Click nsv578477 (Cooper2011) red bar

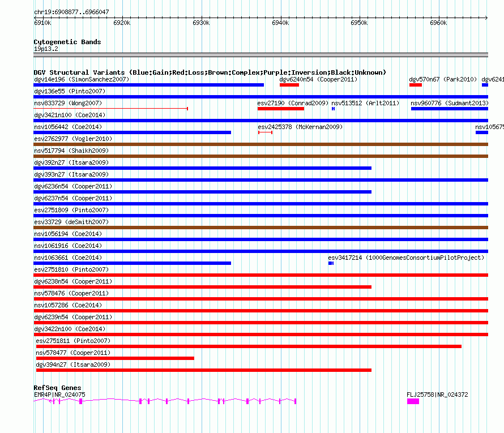tap(115, 358)
